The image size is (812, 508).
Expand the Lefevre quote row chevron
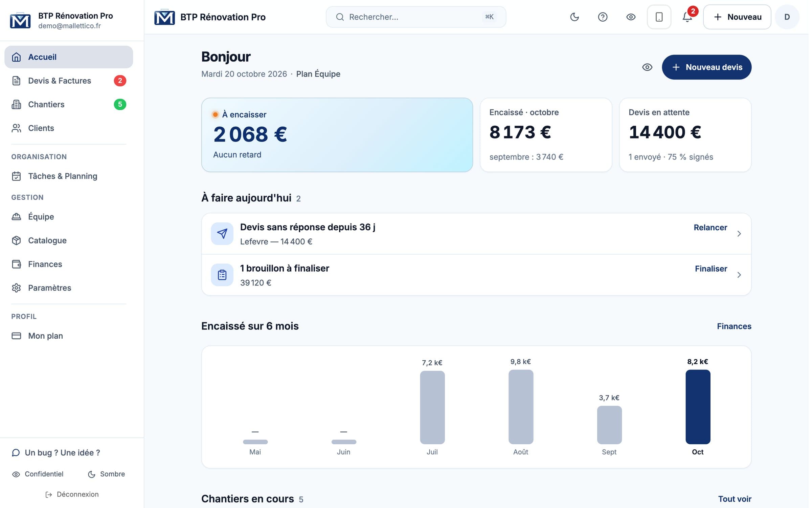click(739, 234)
